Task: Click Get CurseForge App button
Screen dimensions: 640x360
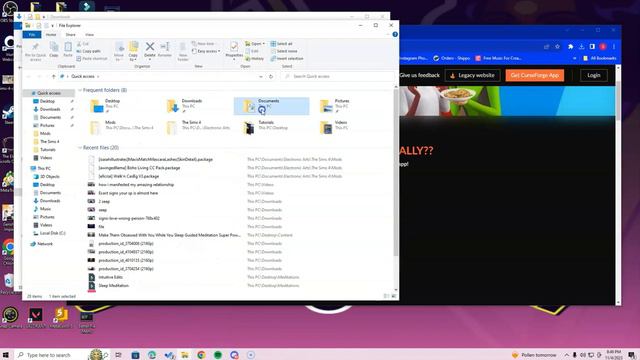Action: [535, 75]
